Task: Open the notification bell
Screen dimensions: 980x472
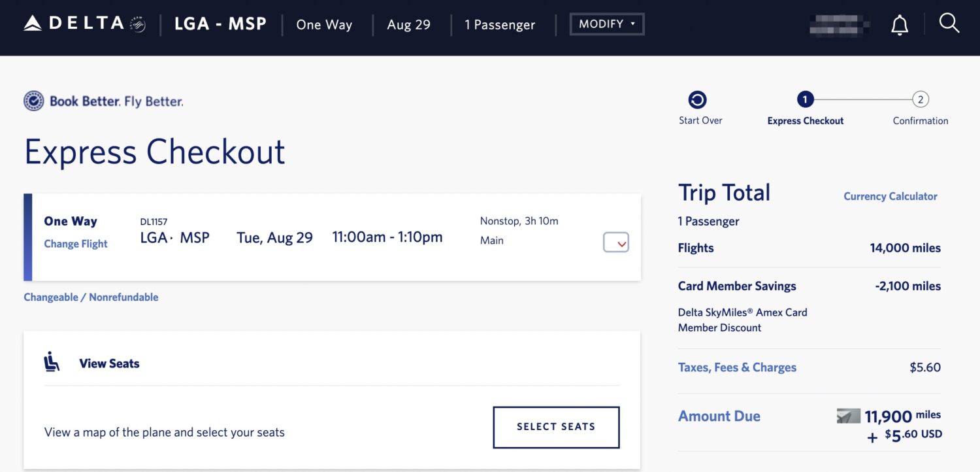Action: [x=899, y=24]
